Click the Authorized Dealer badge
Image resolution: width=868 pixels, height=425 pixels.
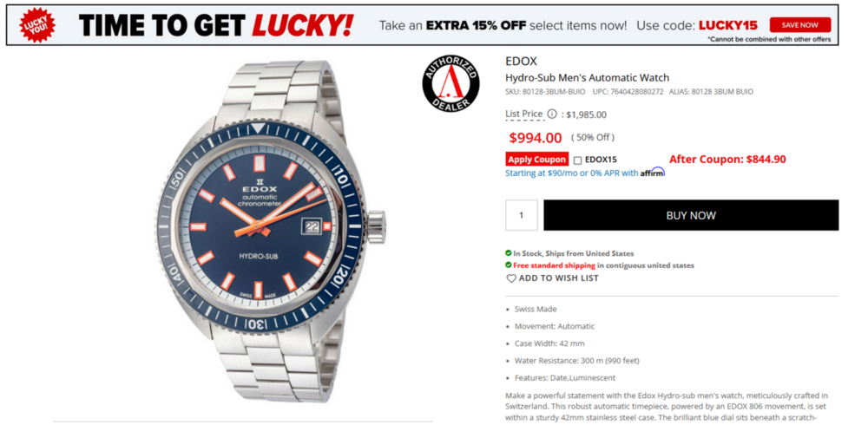pyautogui.click(x=450, y=83)
